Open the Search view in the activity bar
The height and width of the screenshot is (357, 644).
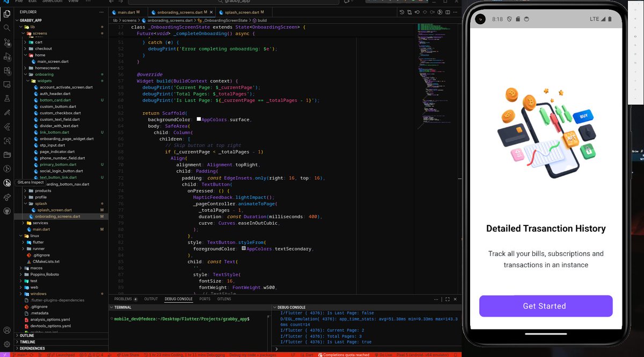click(7, 27)
